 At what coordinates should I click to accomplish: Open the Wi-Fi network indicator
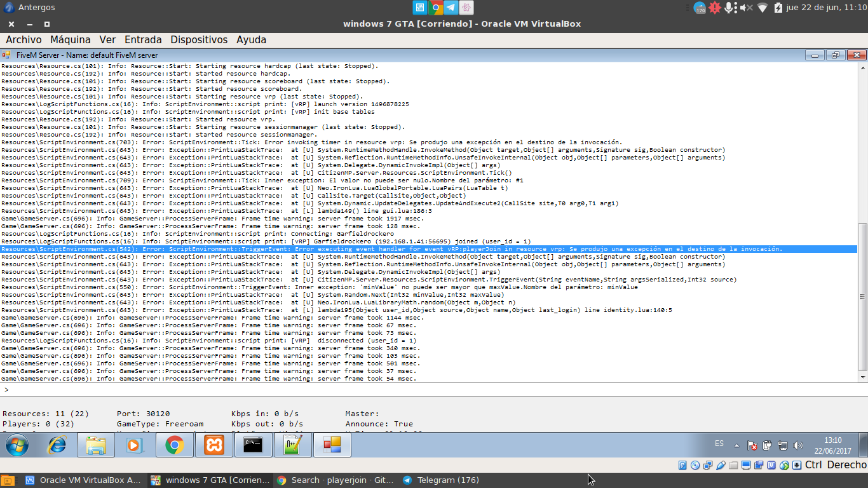coord(763,8)
